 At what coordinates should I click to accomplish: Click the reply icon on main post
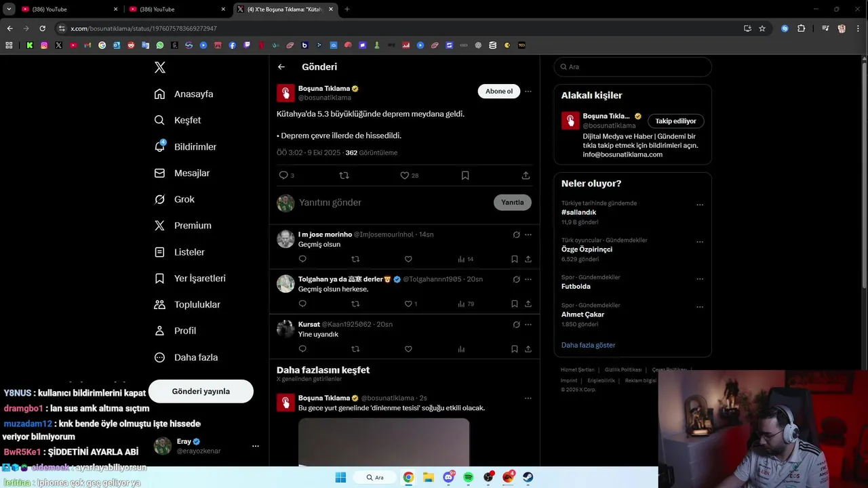(x=283, y=176)
